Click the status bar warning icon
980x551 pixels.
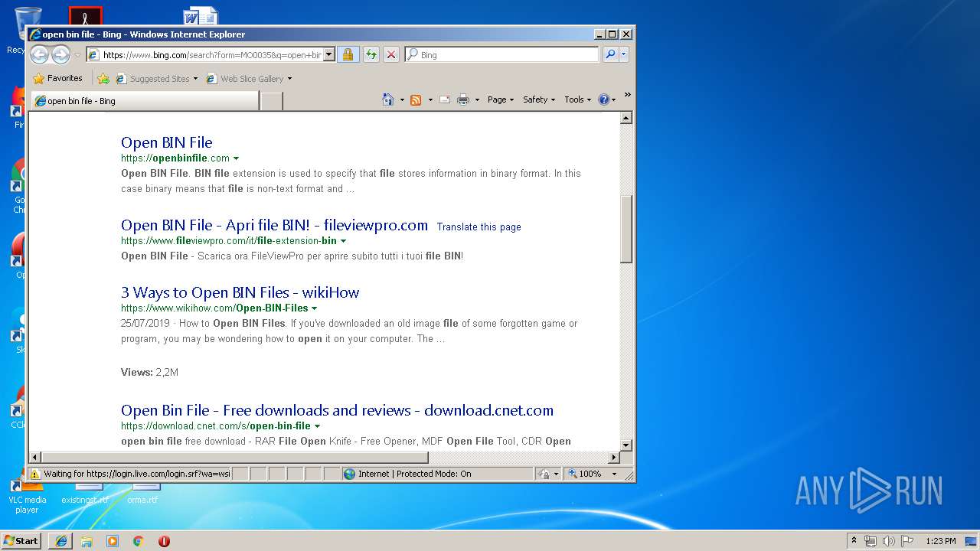[x=35, y=474]
